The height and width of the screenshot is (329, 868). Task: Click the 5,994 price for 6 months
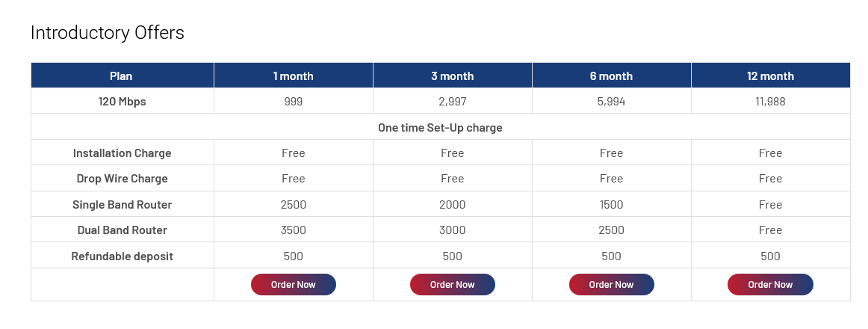611,102
